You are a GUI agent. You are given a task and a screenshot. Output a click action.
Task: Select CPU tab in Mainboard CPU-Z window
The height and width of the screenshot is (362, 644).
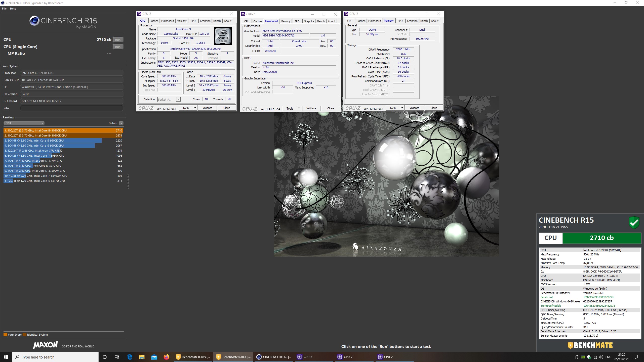point(247,21)
